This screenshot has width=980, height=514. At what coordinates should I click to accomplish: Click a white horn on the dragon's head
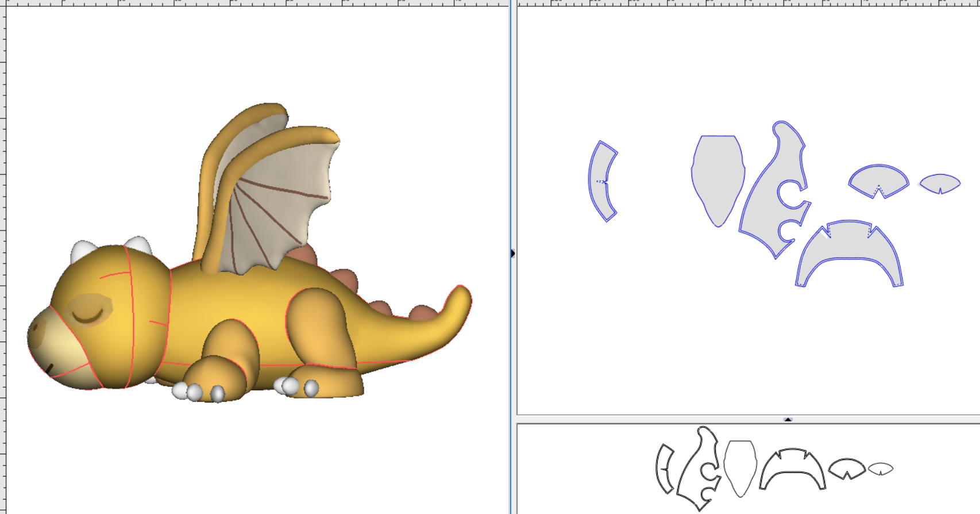[84, 251]
